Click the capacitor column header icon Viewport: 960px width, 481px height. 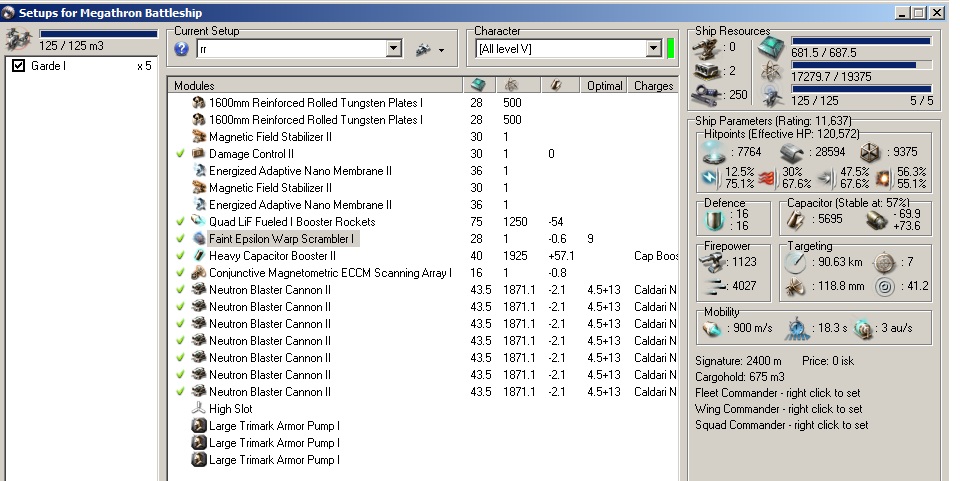[556, 85]
